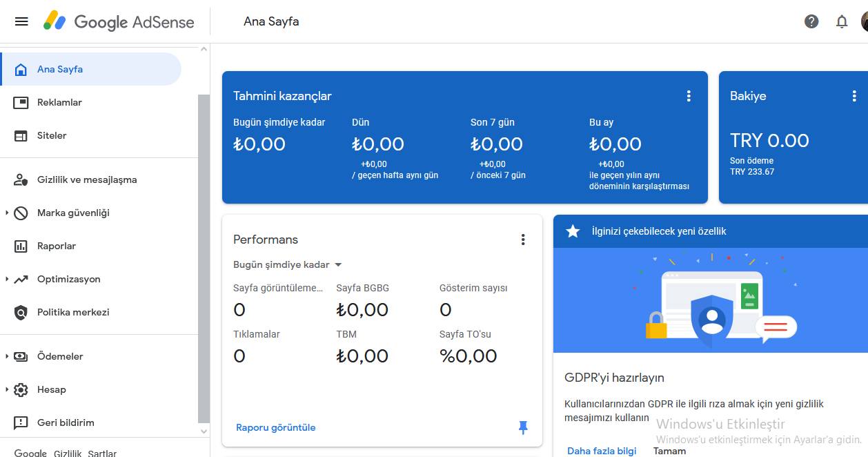Open the hamburger main menu
868x457 pixels.
21,21
